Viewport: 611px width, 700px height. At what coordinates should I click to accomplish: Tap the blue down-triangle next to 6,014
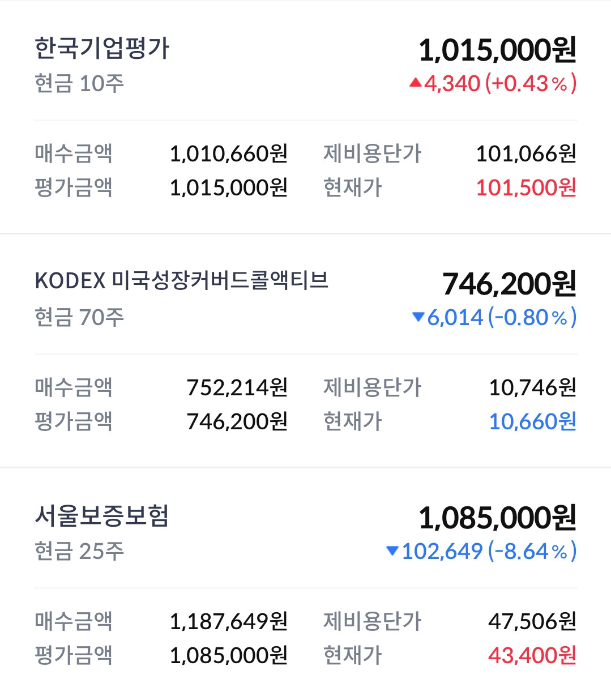(x=418, y=317)
